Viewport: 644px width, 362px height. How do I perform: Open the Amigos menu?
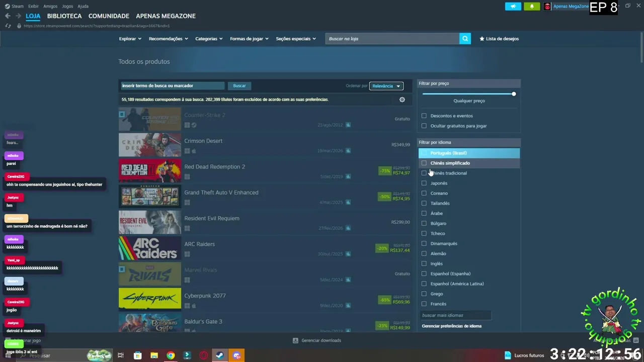tap(50, 6)
